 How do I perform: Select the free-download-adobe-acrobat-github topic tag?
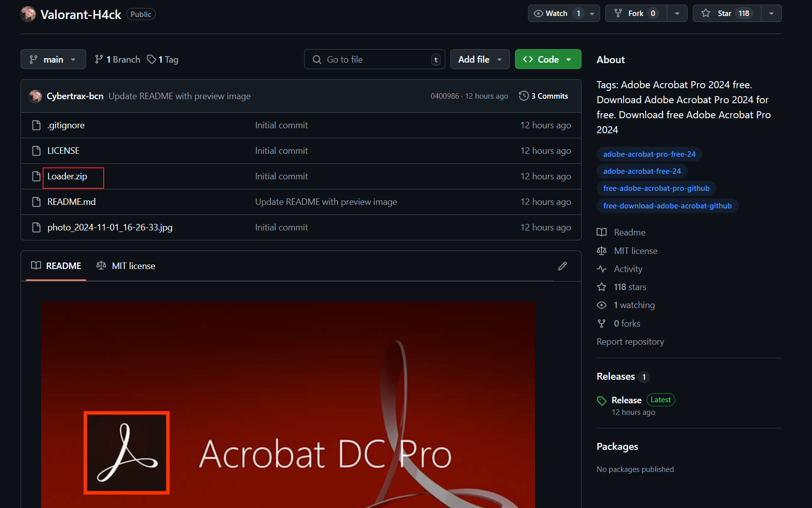pyautogui.click(x=667, y=206)
